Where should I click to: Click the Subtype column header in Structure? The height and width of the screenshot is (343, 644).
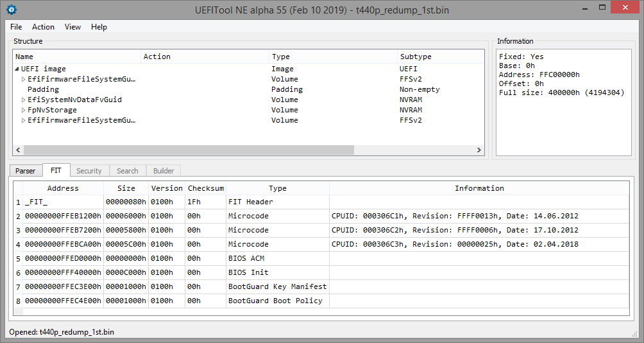441,57
